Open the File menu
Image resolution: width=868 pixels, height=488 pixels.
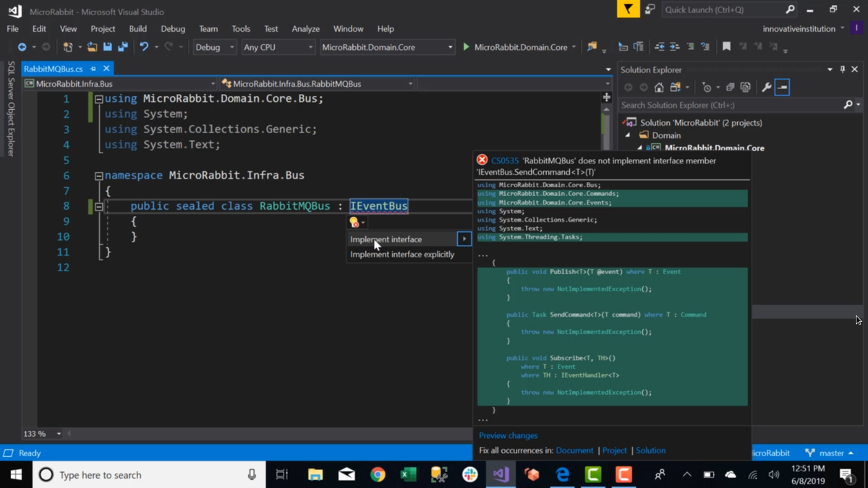pos(13,29)
